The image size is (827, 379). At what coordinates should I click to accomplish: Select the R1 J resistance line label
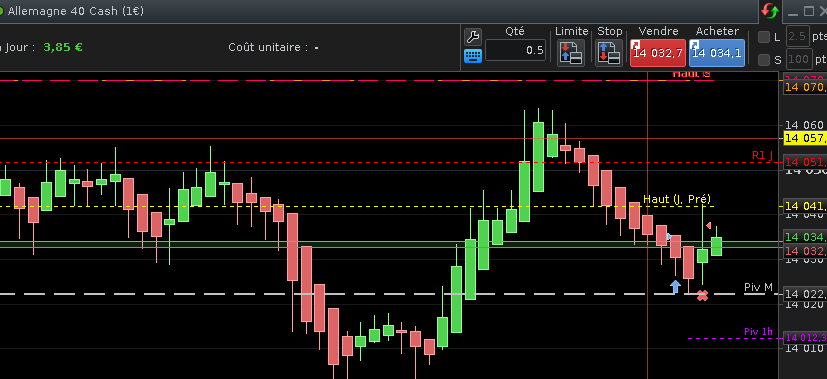(762, 155)
